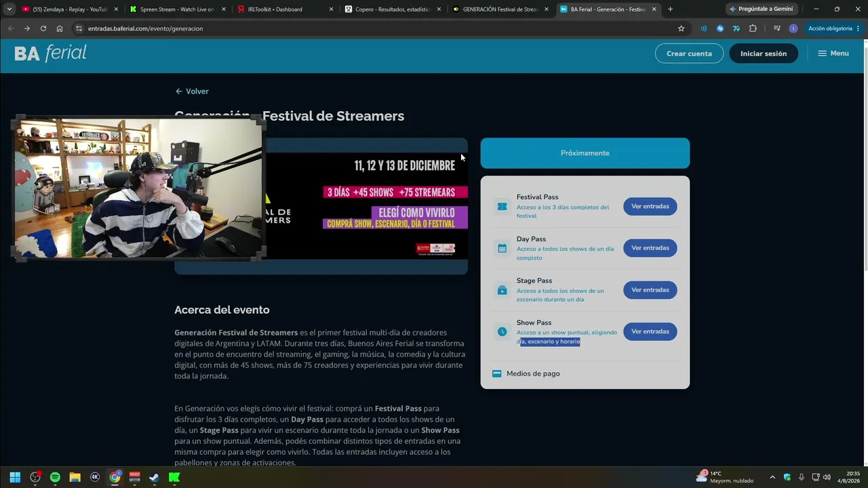This screenshot has width=868, height=488.
Task: View site information icon in address bar
Action: (x=79, y=28)
